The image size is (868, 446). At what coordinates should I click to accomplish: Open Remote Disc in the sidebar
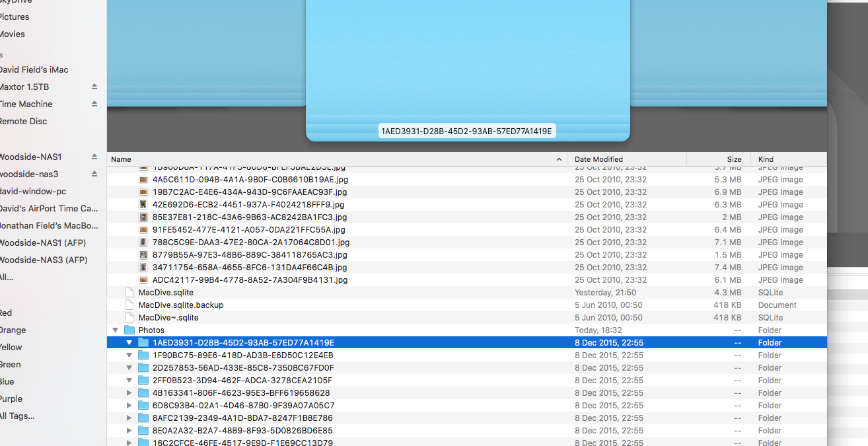[24, 122]
